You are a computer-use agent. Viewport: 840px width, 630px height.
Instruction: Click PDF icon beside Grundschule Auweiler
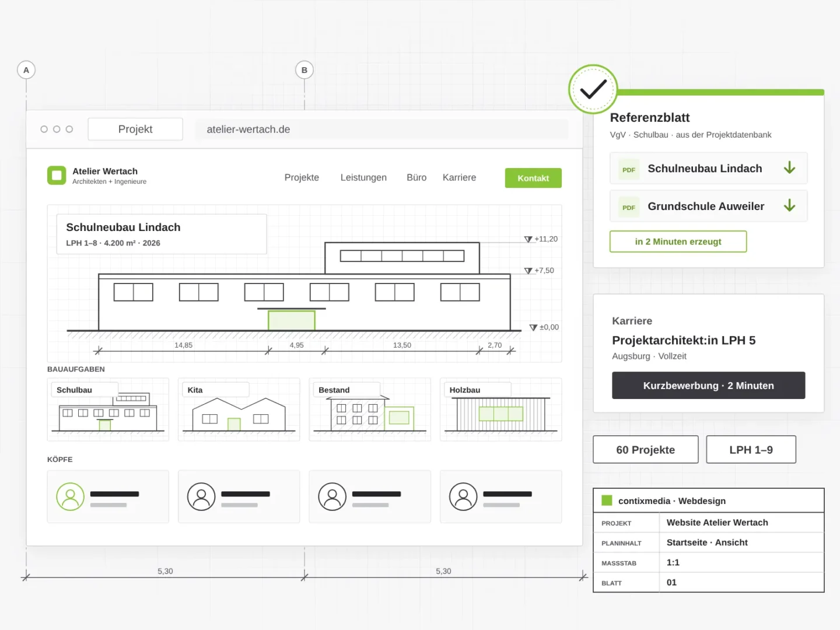(629, 207)
